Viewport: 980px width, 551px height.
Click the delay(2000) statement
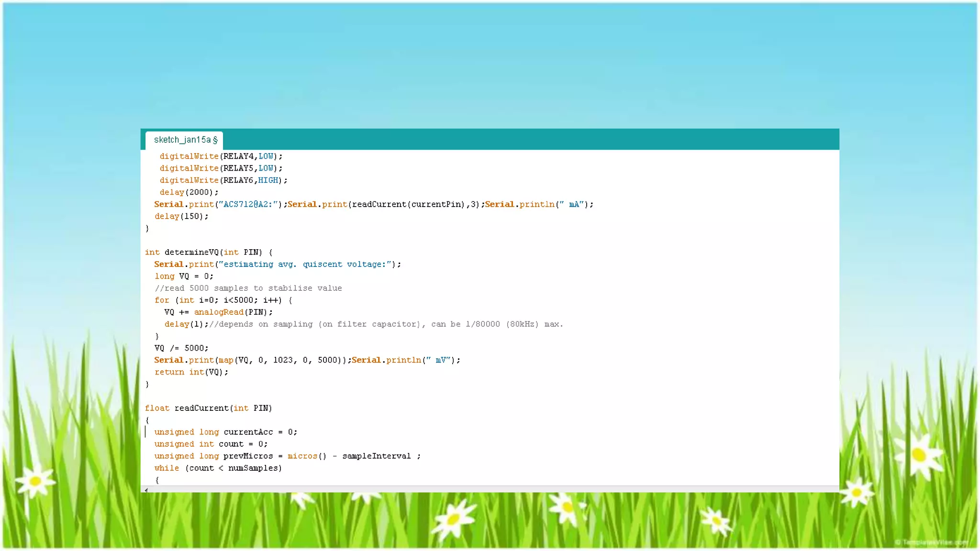(189, 192)
